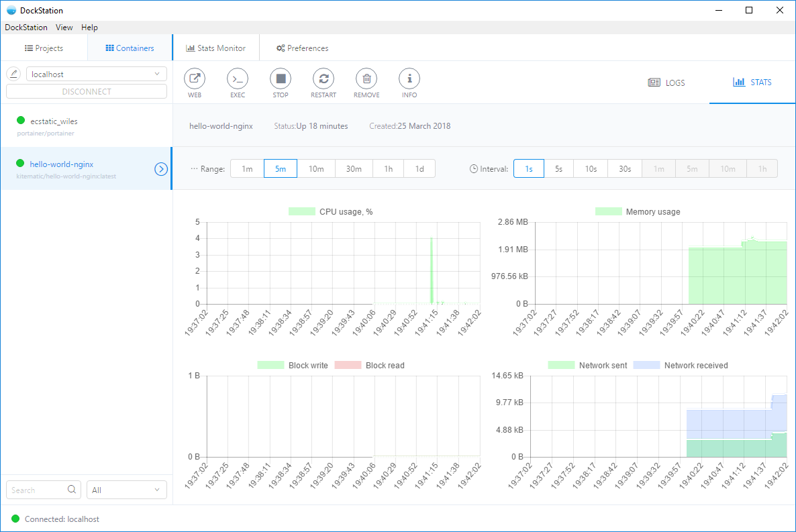Select the ecstatic_wiles container
The height and width of the screenshot is (532, 796).
point(54,121)
